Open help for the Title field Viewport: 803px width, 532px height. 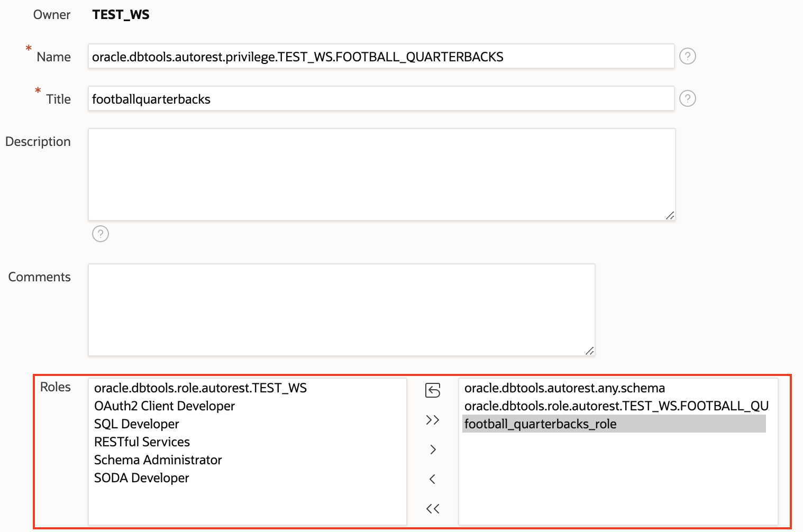(687, 98)
